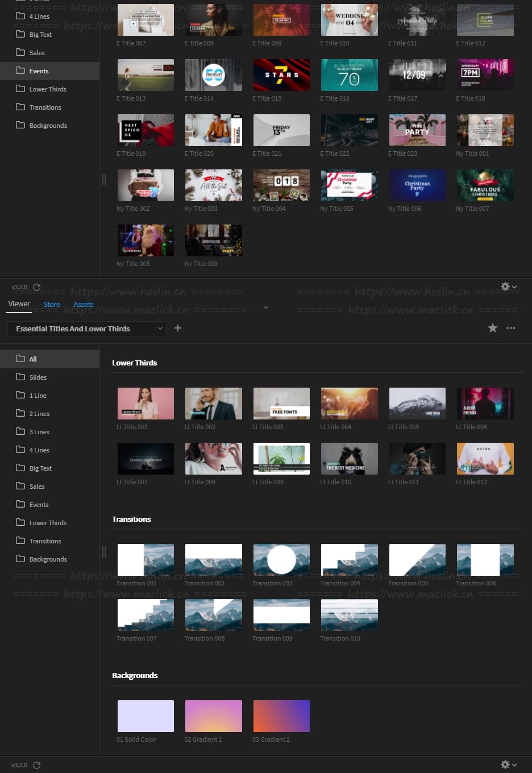The height and width of the screenshot is (773, 532).
Task: Choose the E Title 015 Stars thumbnail
Action: tap(281, 75)
